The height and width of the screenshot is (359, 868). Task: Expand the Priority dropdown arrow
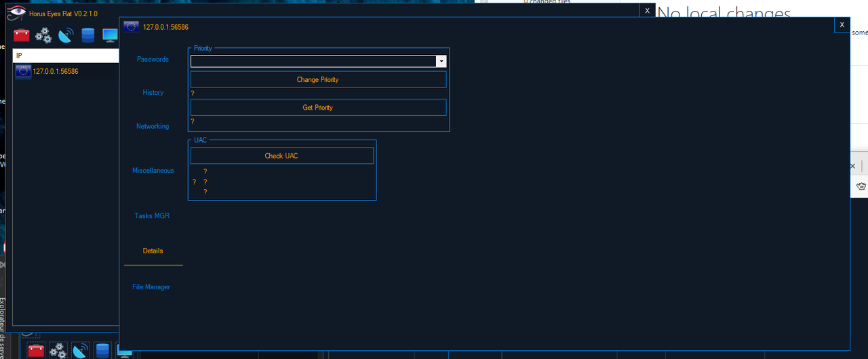click(x=441, y=61)
